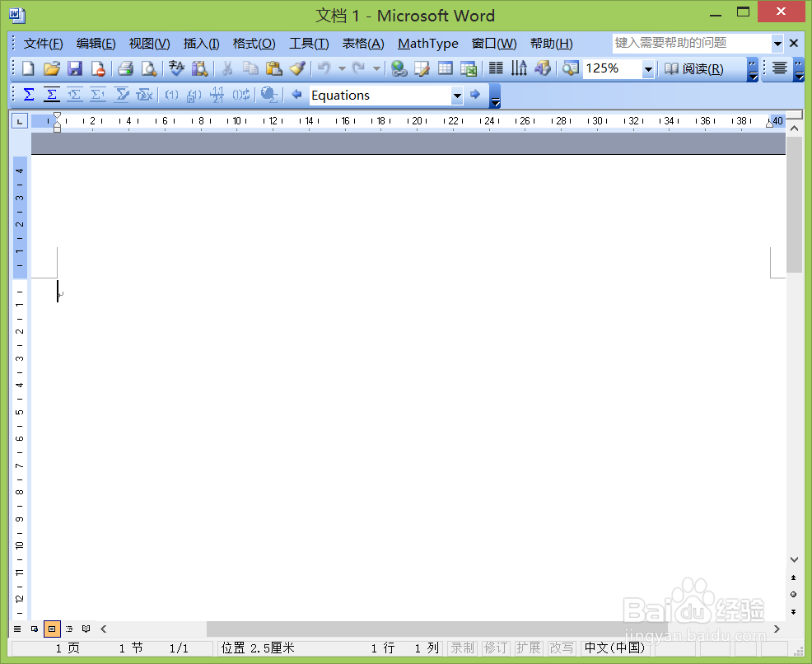Switch to Normal view
The height and width of the screenshot is (664, 812).
point(17,629)
